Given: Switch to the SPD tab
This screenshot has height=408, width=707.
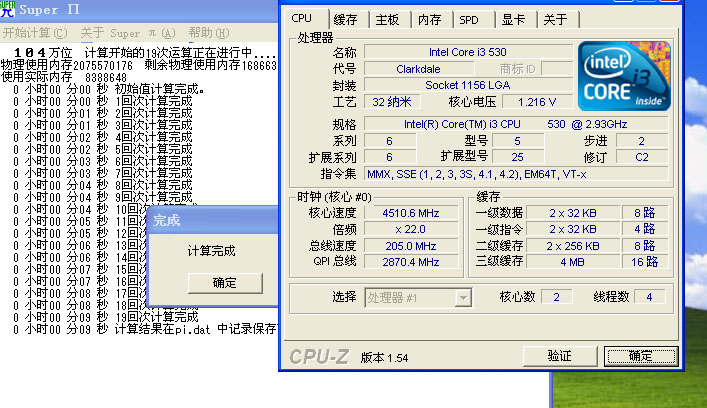Looking at the screenshot, I should point(469,19).
